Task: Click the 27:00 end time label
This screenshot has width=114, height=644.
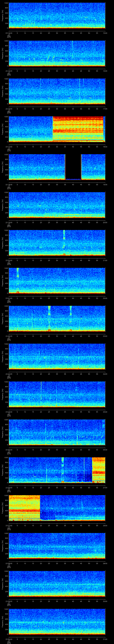Action: (105, 487)
